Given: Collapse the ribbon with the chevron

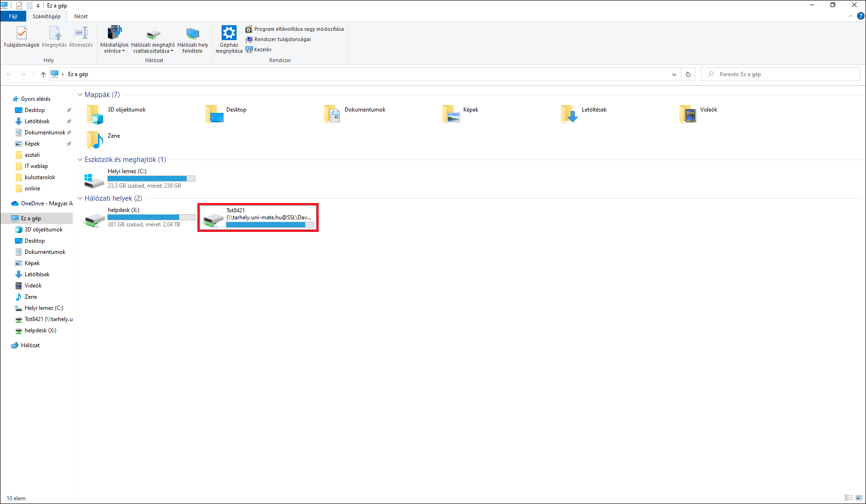Looking at the screenshot, I should (x=850, y=16).
